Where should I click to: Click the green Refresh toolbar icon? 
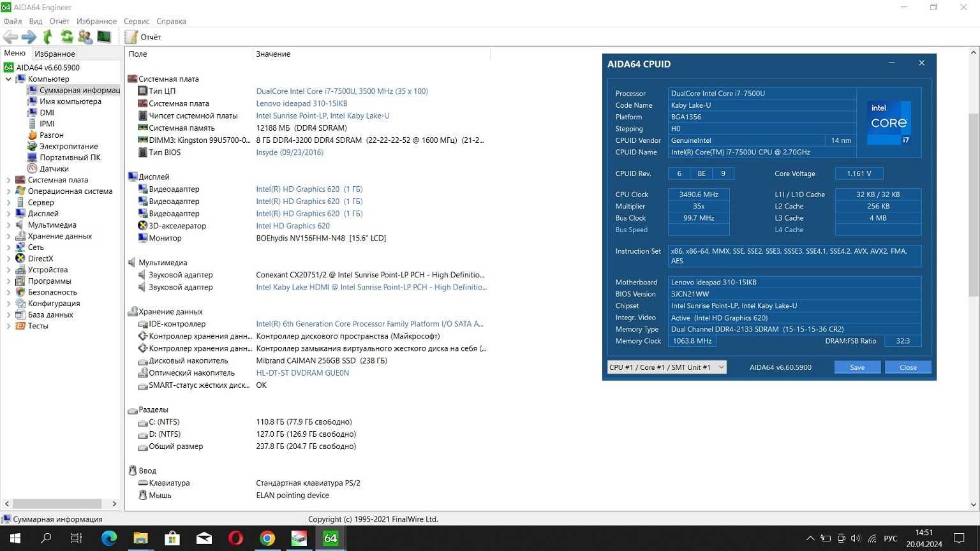(66, 37)
